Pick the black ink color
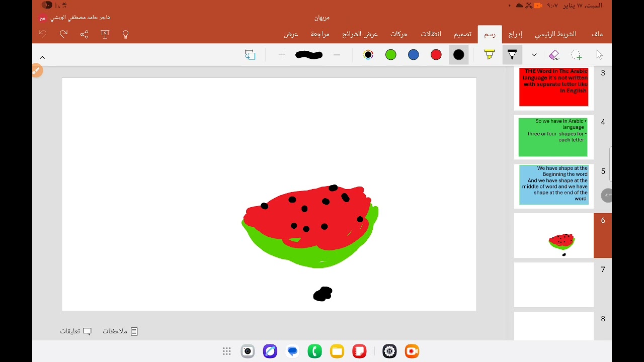The image size is (644, 362). pos(459,55)
